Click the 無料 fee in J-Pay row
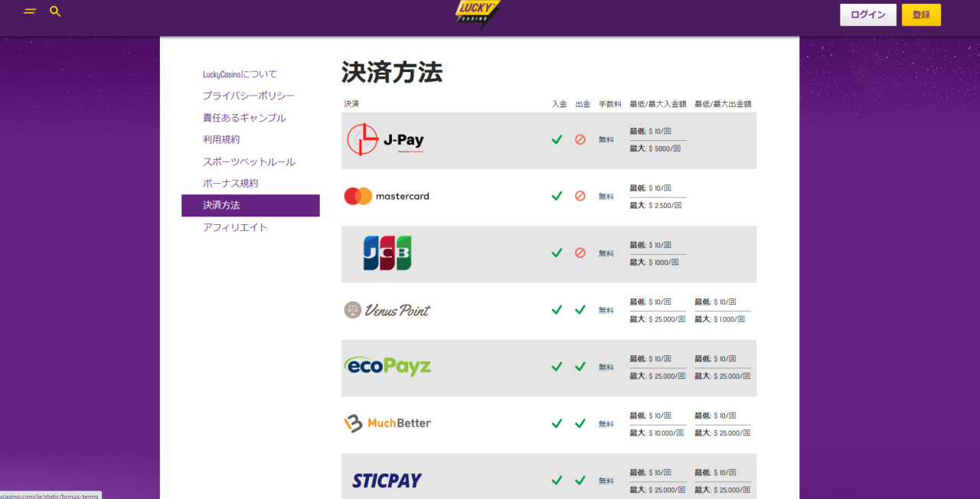 (606, 140)
